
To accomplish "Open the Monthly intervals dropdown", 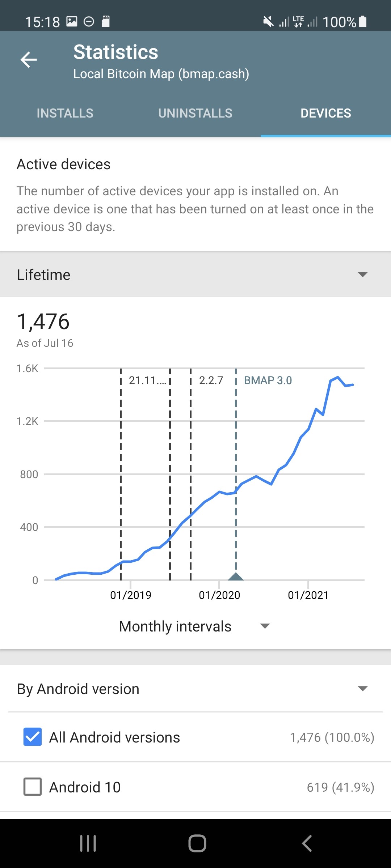I will pos(195,626).
